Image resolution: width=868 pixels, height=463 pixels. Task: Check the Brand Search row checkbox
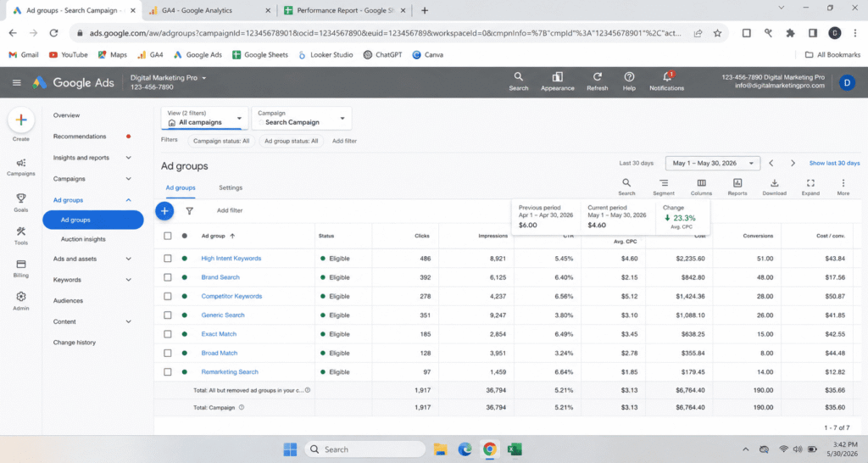168,277
